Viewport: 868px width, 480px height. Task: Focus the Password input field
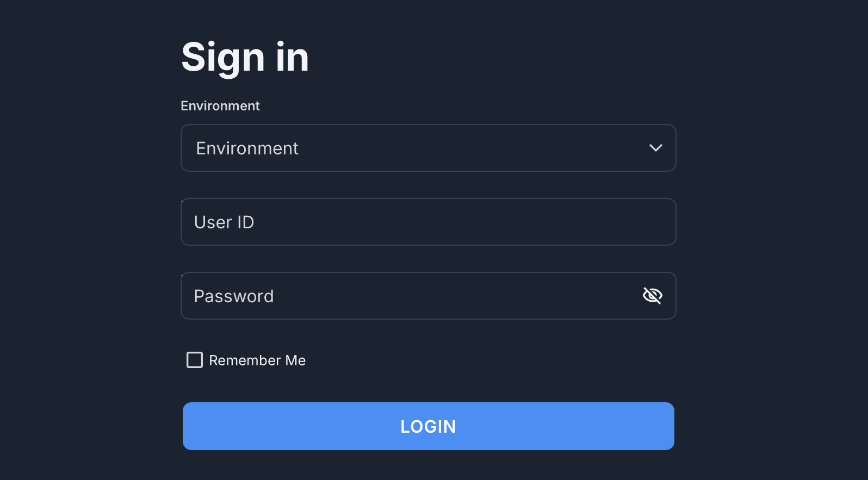click(429, 296)
